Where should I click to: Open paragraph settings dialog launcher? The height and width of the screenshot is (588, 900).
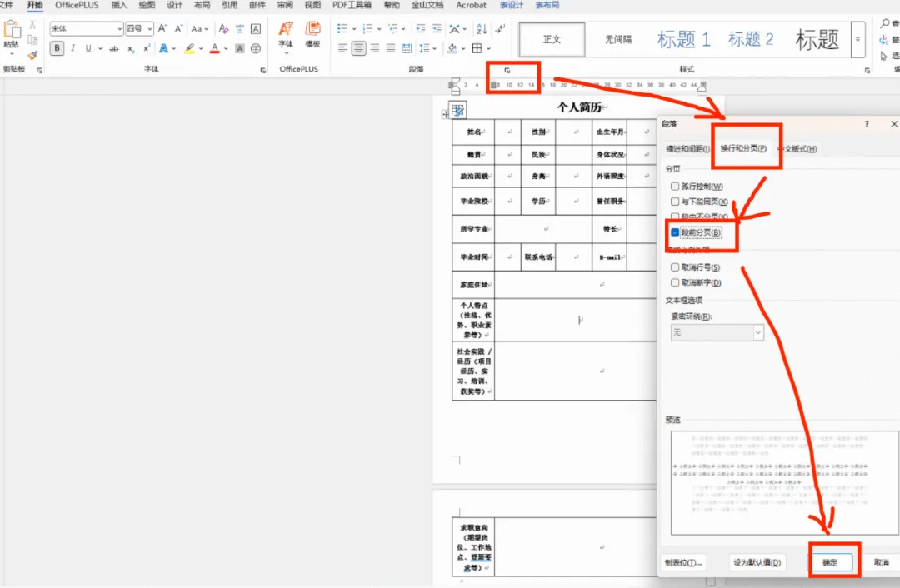tap(507, 70)
